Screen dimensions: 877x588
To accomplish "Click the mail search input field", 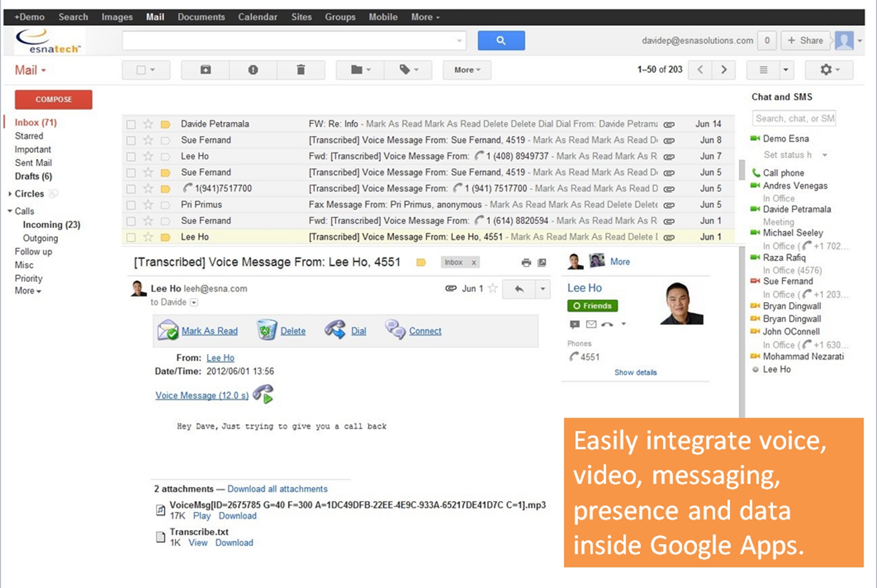I will pyautogui.click(x=289, y=40).
